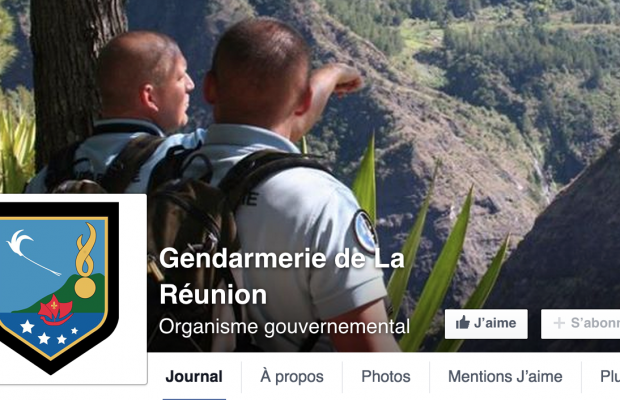Screen dimensions: 620x400
Task: Like the page with the J'aime button
Action: pos(486,324)
